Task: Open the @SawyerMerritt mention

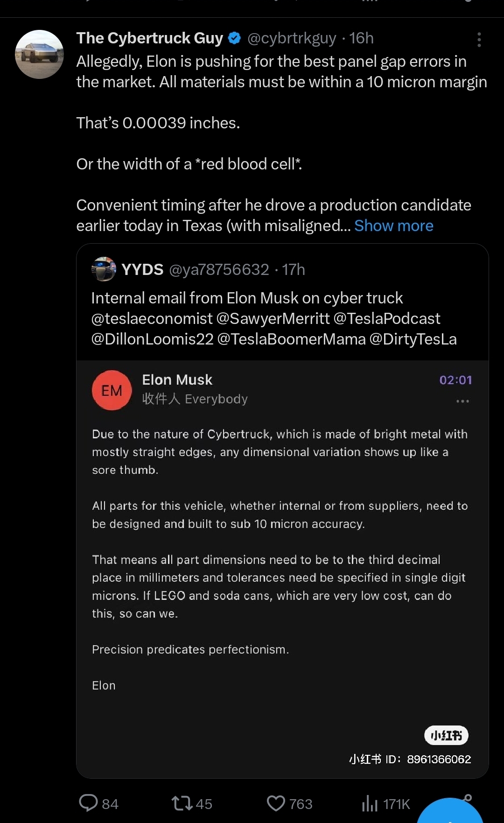Action: [x=273, y=319]
